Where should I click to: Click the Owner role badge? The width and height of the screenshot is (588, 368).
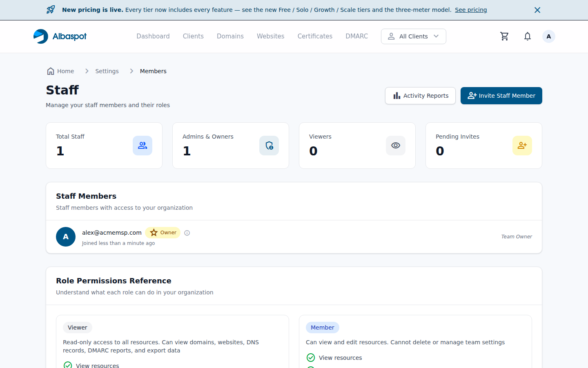pos(163,233)
